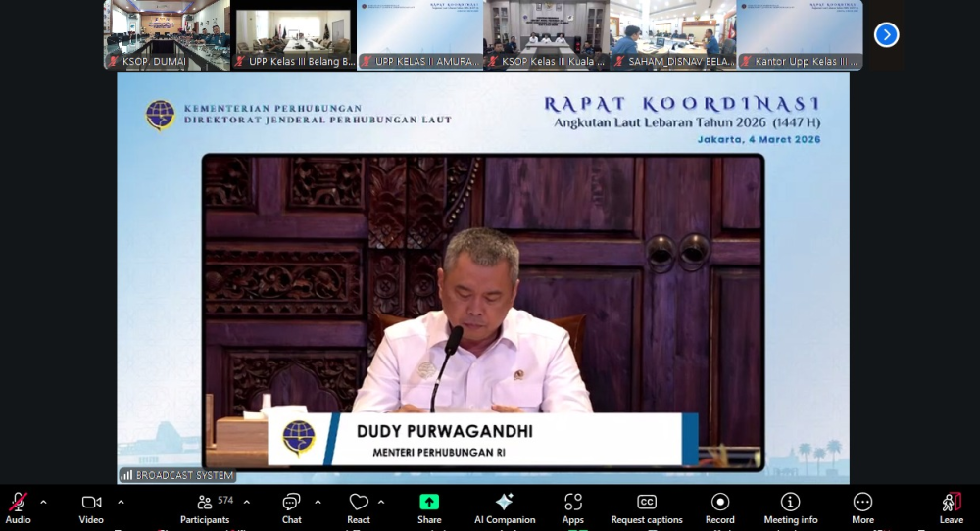Expand the caret next to React
Image resolution: width=980 pixels, height=531 pixels.
coord(381,502)
